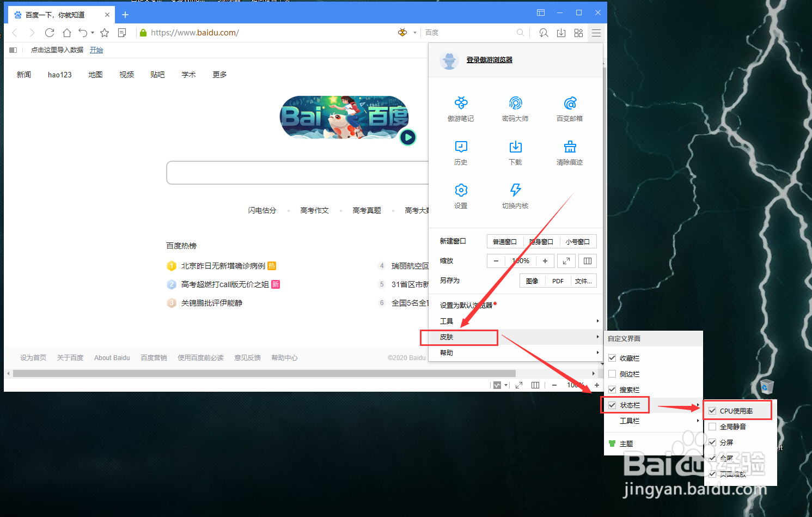812x517 pixels.
Task: Save page as PDF
Action: (x=558, y=281)
